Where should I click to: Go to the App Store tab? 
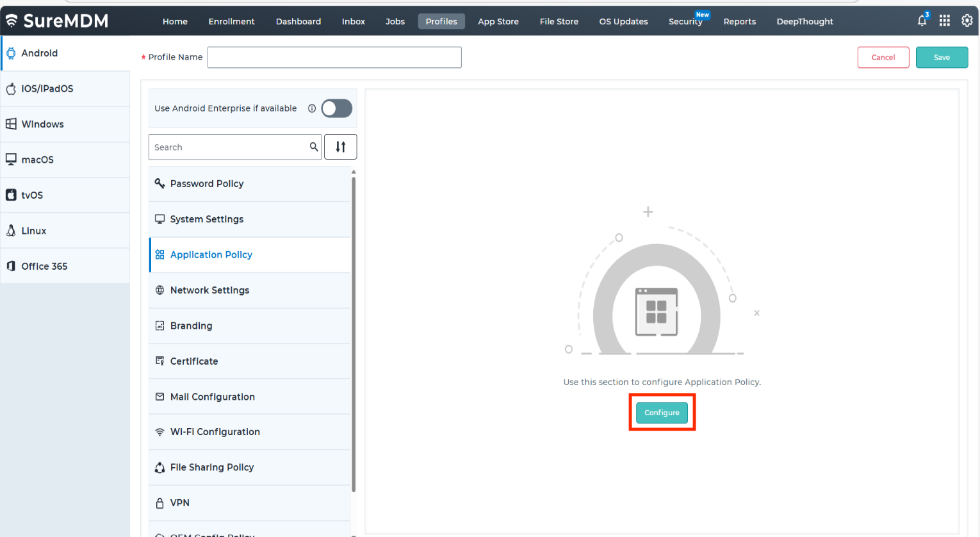coord(498,22)
